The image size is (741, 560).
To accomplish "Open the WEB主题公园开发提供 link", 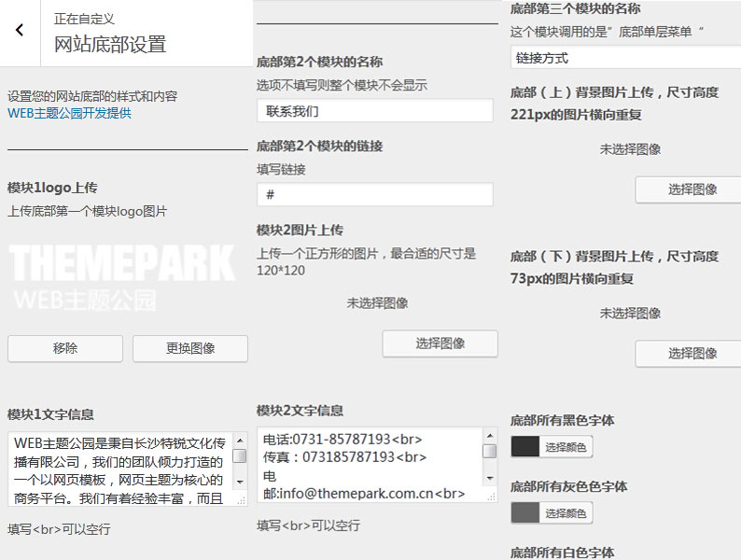I will 69,113.
